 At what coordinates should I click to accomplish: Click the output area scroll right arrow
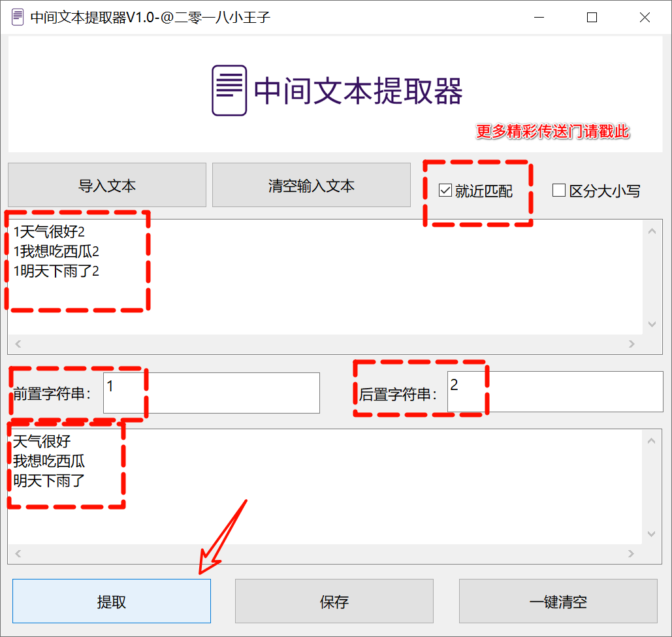[631, 553]
